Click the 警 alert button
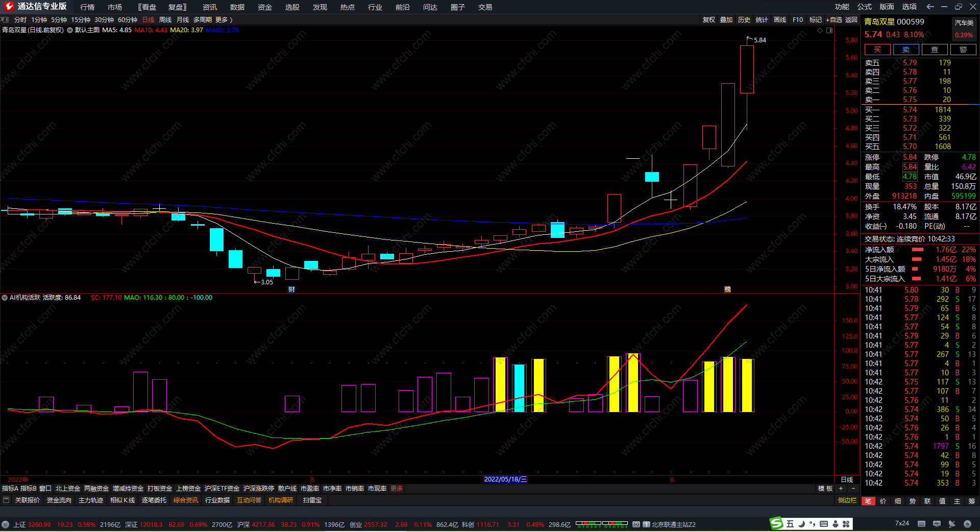Image resolution: width=980 pixels, height=532 pixels. click(x=963, y=50)
